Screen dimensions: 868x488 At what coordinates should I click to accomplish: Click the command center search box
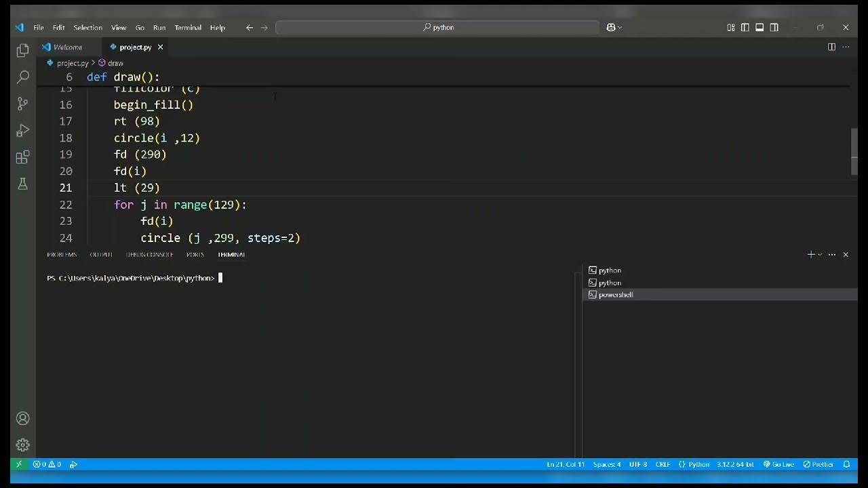click(437, 28)
